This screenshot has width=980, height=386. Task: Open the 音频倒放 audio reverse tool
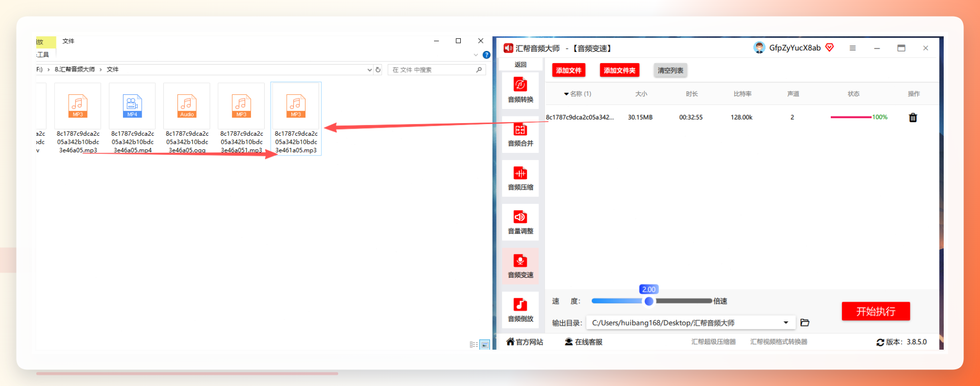[520, 310]
